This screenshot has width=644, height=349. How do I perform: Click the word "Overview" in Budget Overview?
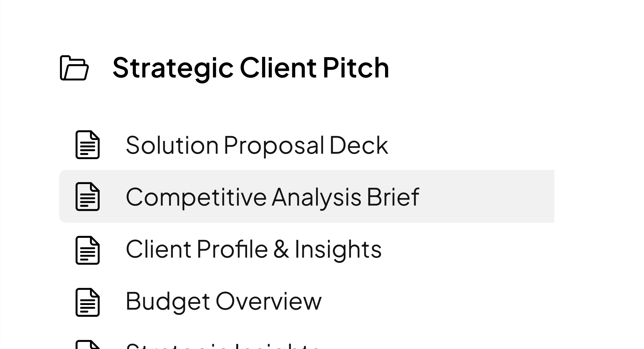point(268,301)
